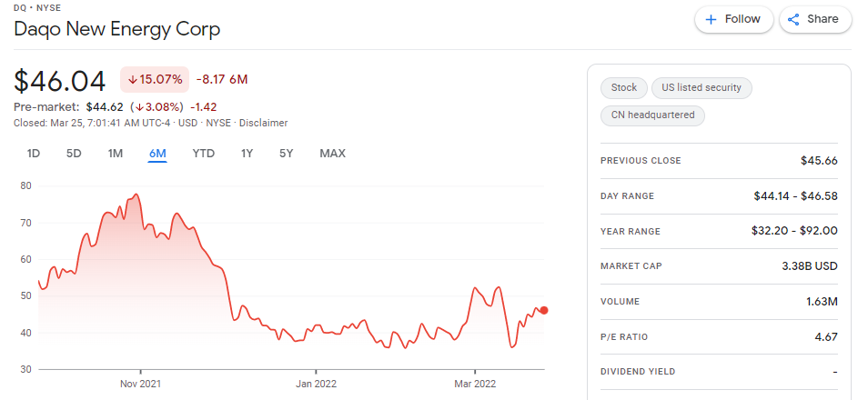Click the $46.04 current price

tap(59, 81)
